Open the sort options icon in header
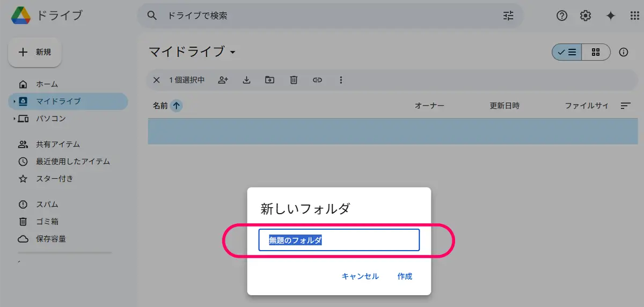Screen dimensions: 644x307 (x=625, y=106)
